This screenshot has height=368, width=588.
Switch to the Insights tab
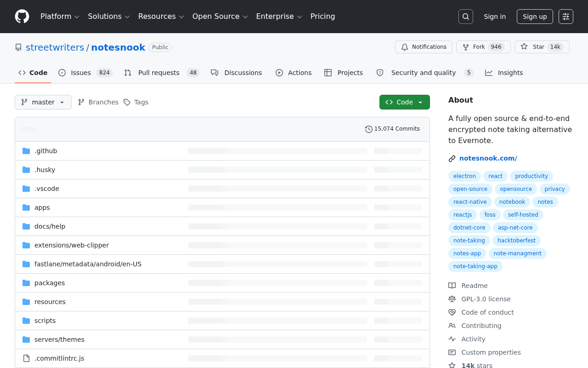coord(504,73)
